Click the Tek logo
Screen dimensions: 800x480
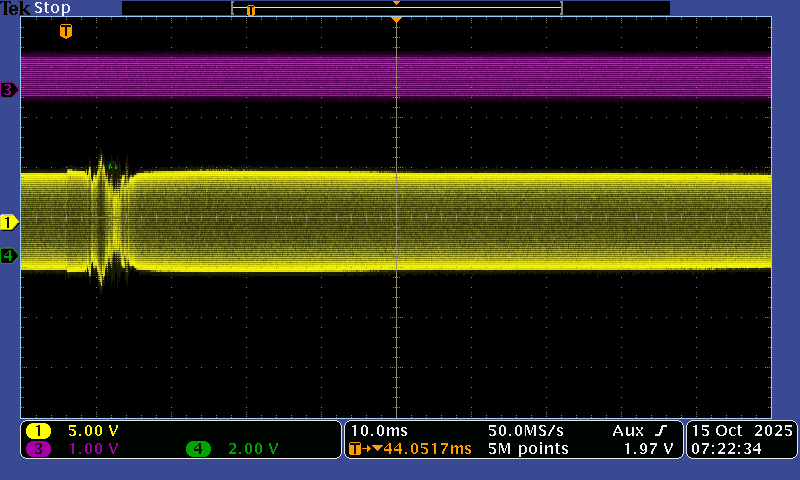[16, 8]
